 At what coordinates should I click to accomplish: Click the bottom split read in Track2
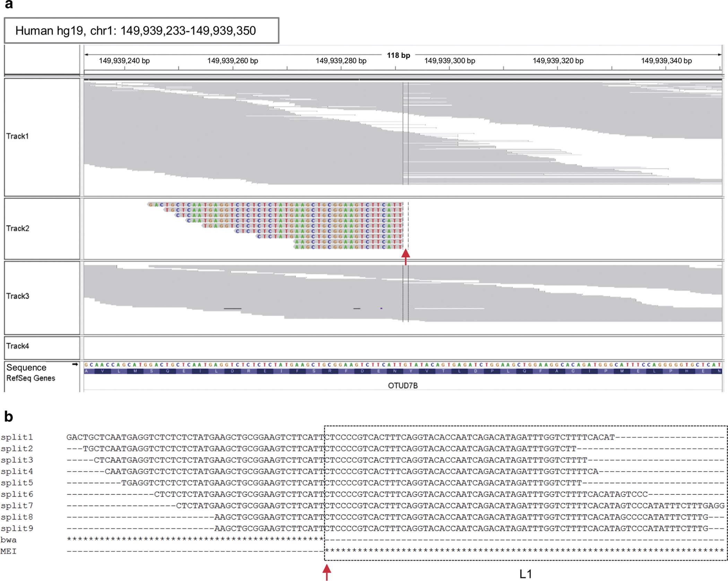tap(348, 247)
